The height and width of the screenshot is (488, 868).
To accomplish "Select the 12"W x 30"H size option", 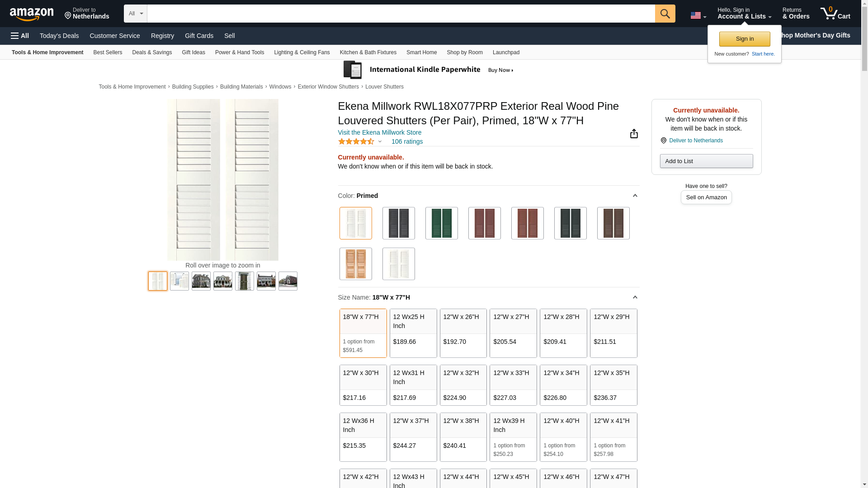I will (363, 385).
